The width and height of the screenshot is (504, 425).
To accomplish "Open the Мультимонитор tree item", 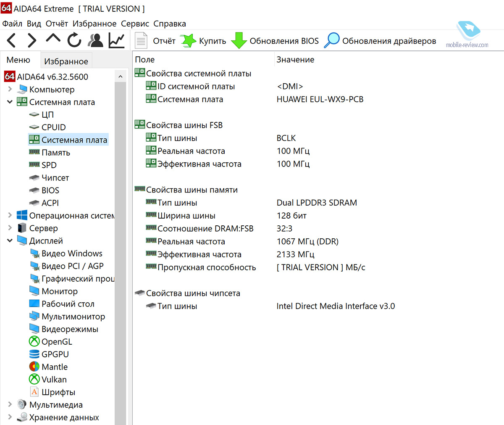I will point(67,316).
